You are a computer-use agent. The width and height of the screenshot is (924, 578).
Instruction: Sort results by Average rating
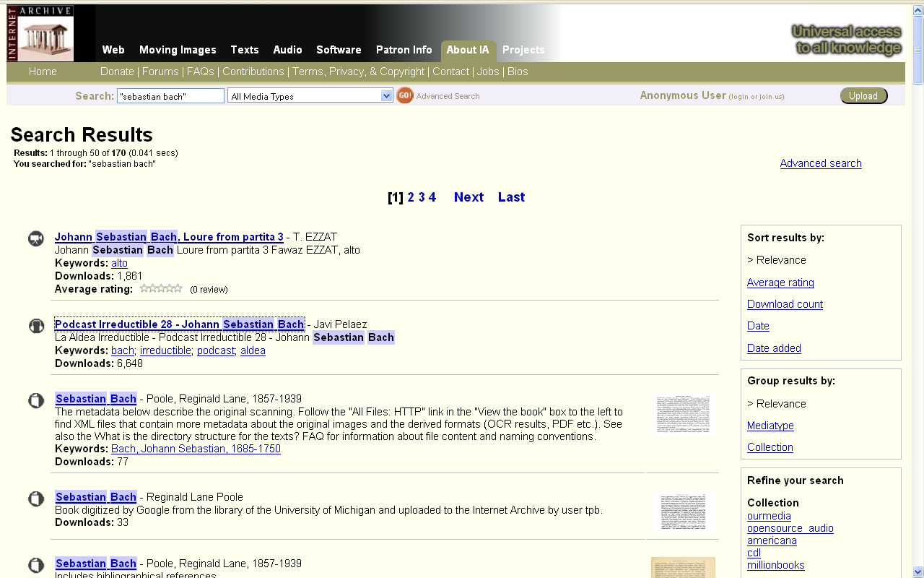click(x=780, y=282)
